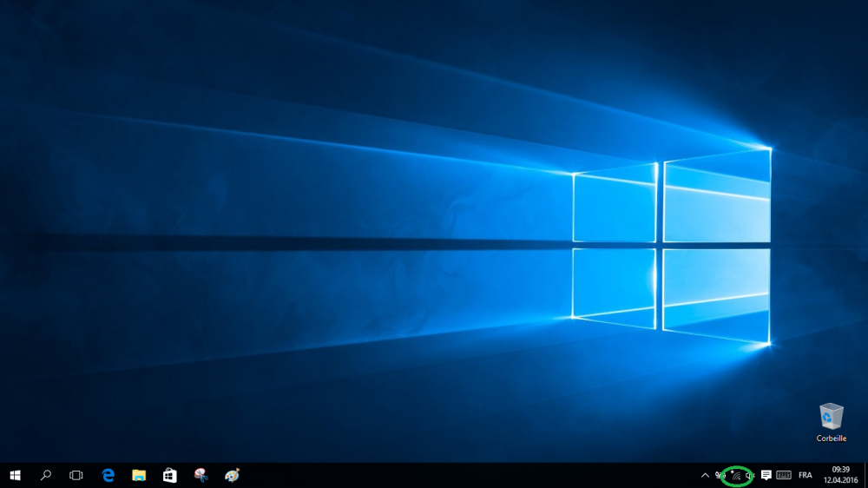The width and height of the screenshot is (868, 488).
Task: Launch Microsoft Edge from the taskbar
Action: pyautogui.click(x=108, y=475)
